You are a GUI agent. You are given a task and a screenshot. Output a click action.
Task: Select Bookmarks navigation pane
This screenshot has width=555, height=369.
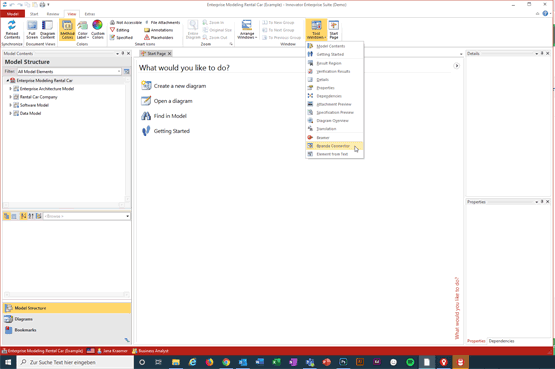(x=67, y=330)
